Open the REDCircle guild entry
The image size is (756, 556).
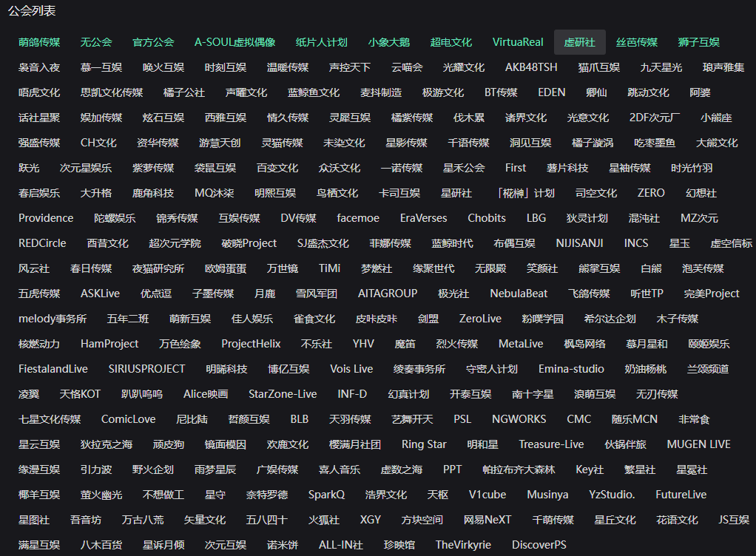[x=42, y=243]
